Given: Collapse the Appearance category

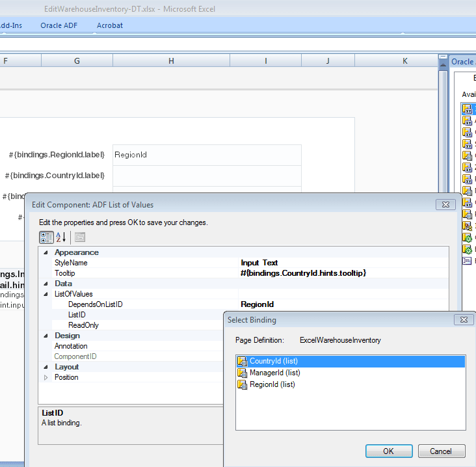Looking at the screenshot, I should pos(46,252).
